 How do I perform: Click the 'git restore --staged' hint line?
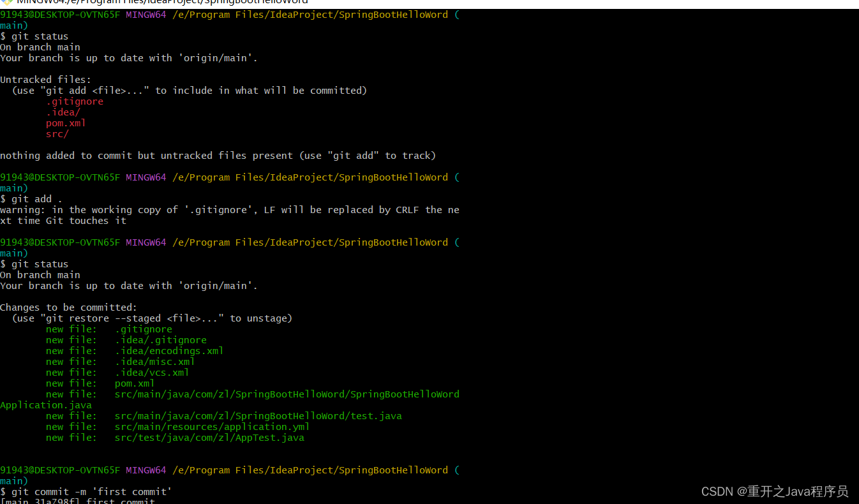(x=152, y=318)
